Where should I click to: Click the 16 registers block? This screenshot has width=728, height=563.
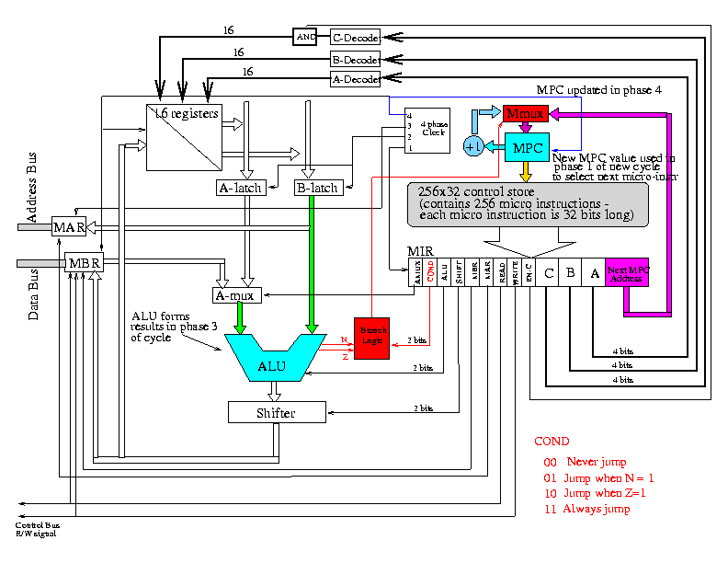click(x=185, y=137)
